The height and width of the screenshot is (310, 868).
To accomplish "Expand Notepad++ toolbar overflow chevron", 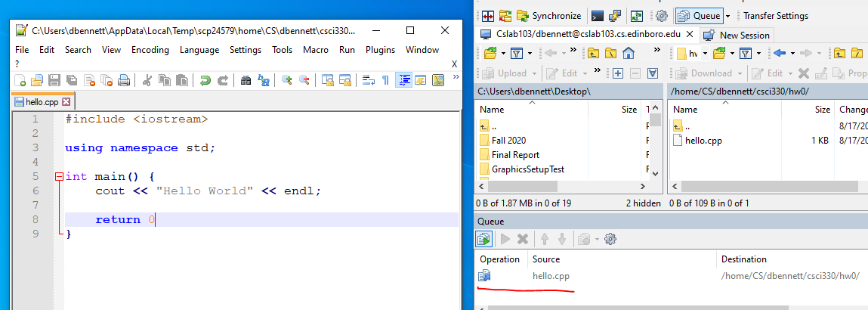I will pyautogui.click(x=456, y=77).
